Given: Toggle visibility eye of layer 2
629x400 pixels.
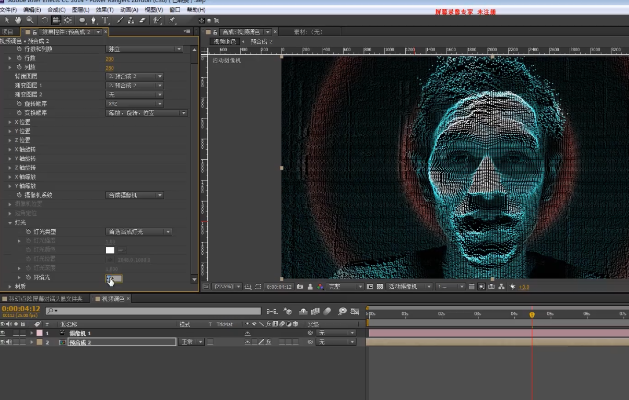Looking at the screenshot, I should tap(5, 342).
